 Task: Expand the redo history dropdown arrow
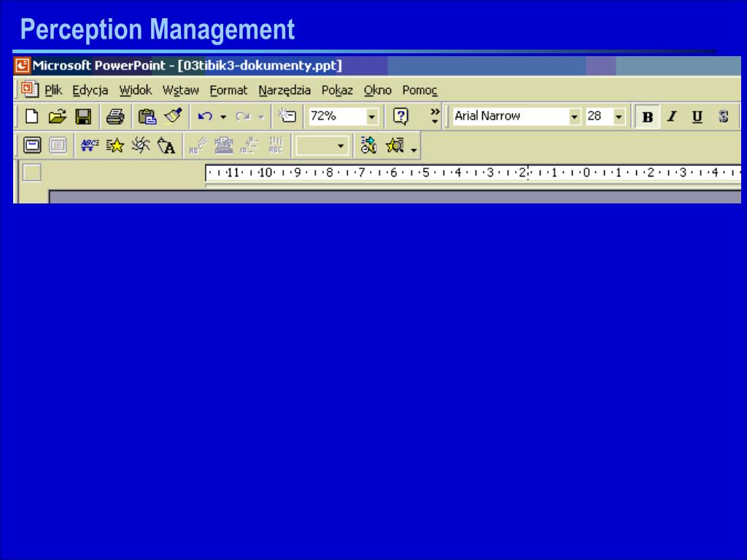pyautogui.click(x=261, y=117)
